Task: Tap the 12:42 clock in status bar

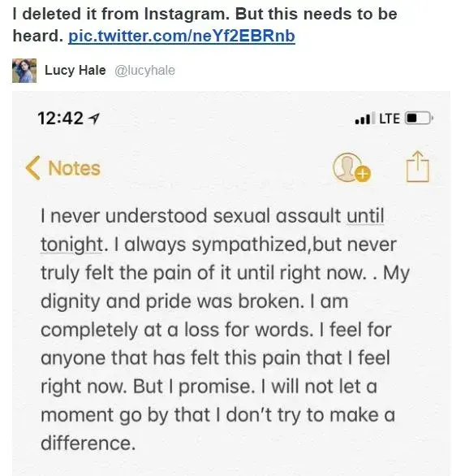Action: click(x=60, y=118)
